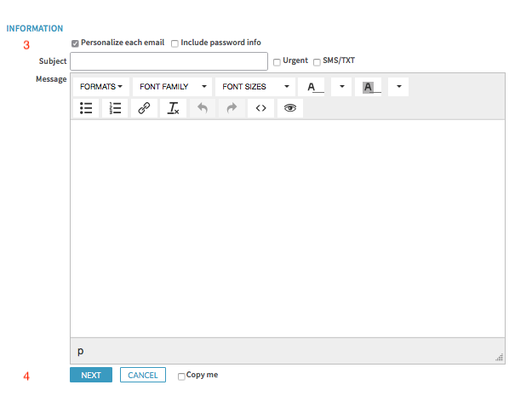The image size is (532, 402).
Task: Insert a bulleted list
Action: [x=86, y=108]
